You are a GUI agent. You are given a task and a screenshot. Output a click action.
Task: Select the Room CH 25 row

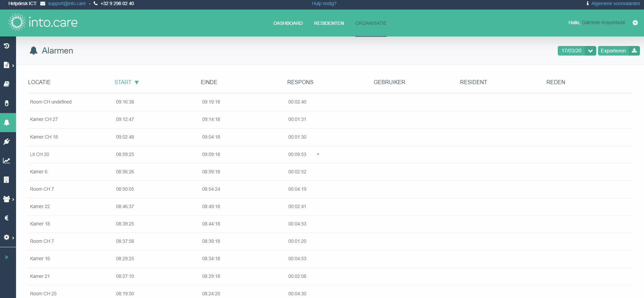pyautogui.click(x=330, y=292)
